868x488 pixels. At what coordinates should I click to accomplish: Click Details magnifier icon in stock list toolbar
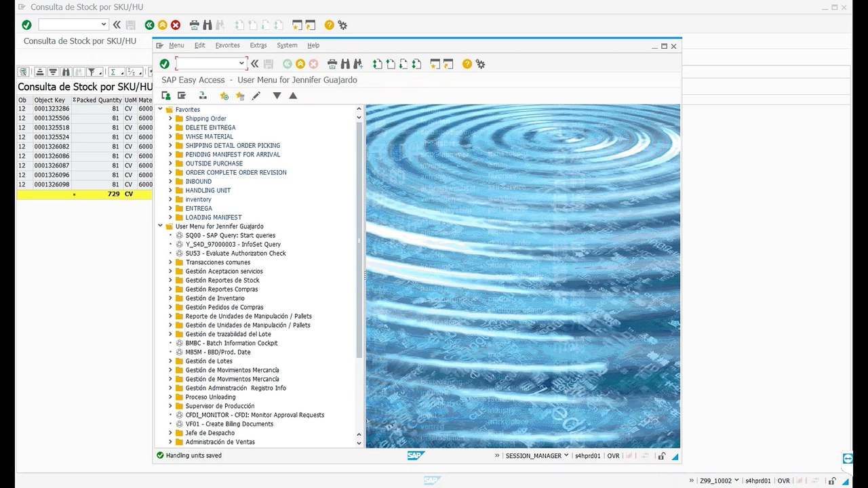pos(23,72)
